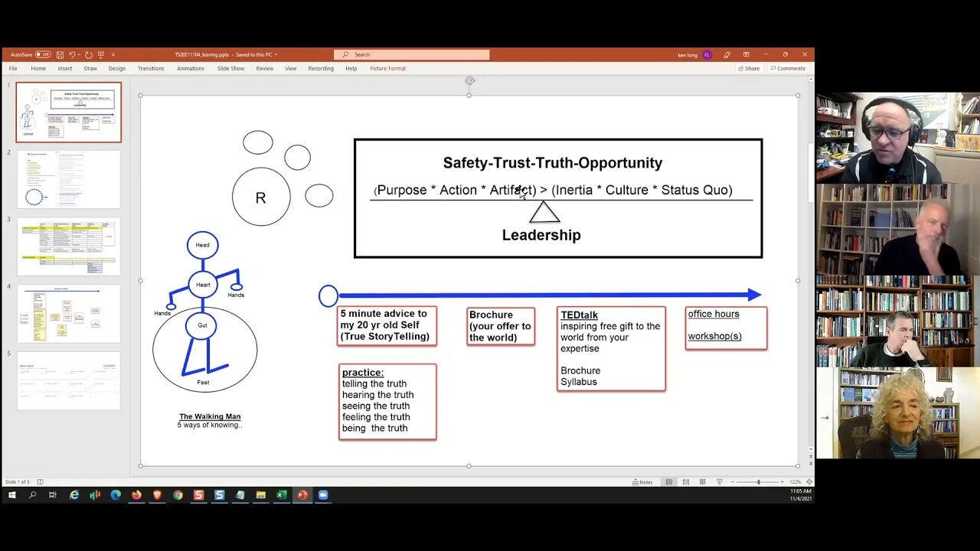
Task: Toggle the Notes pane button
Action: coord(643,481)
